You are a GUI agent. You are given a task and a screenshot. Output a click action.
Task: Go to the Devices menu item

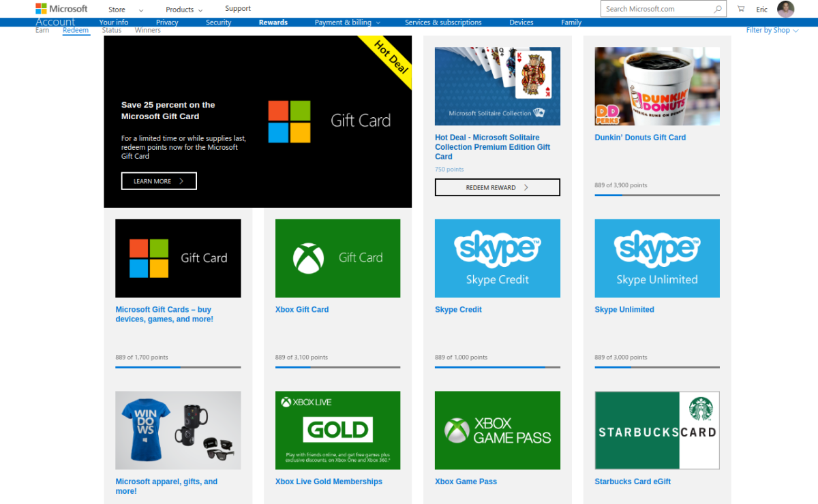[x=521, y=22]
